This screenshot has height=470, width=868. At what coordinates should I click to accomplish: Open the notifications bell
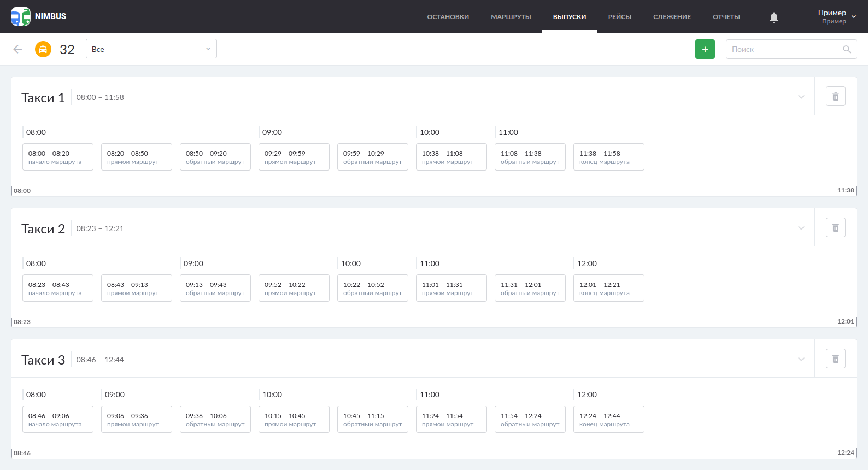point(773,17)
